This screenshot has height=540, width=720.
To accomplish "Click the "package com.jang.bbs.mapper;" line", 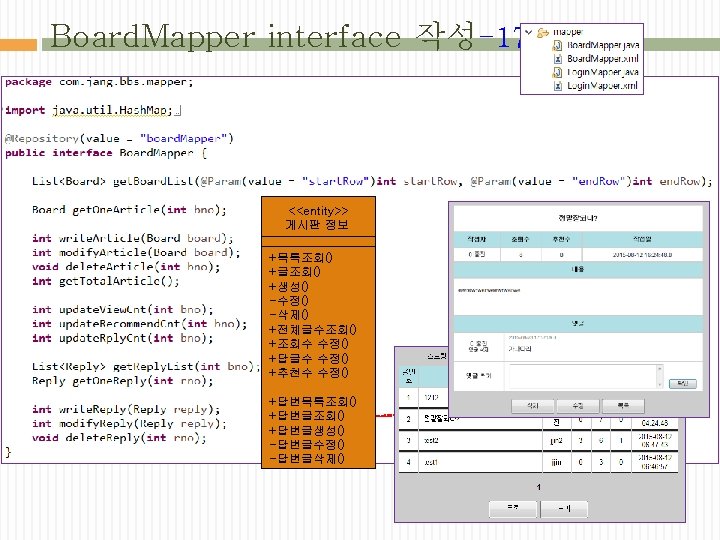I will [x=99, y=82].
